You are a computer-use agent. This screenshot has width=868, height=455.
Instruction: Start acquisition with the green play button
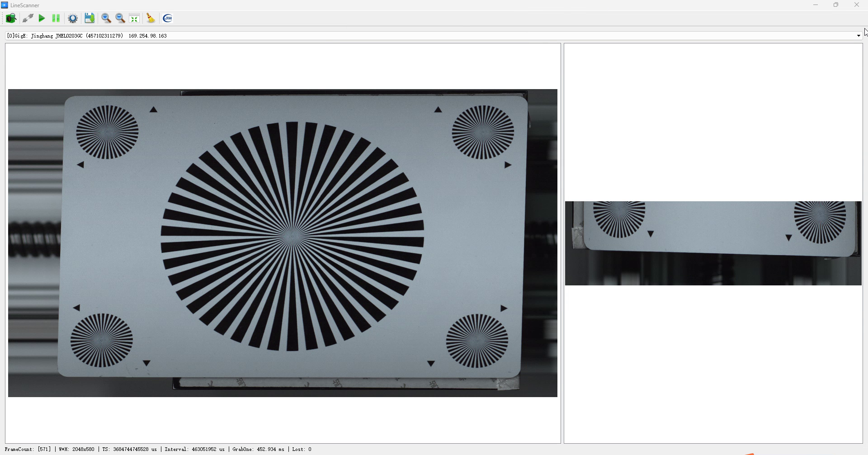(42, 18)
